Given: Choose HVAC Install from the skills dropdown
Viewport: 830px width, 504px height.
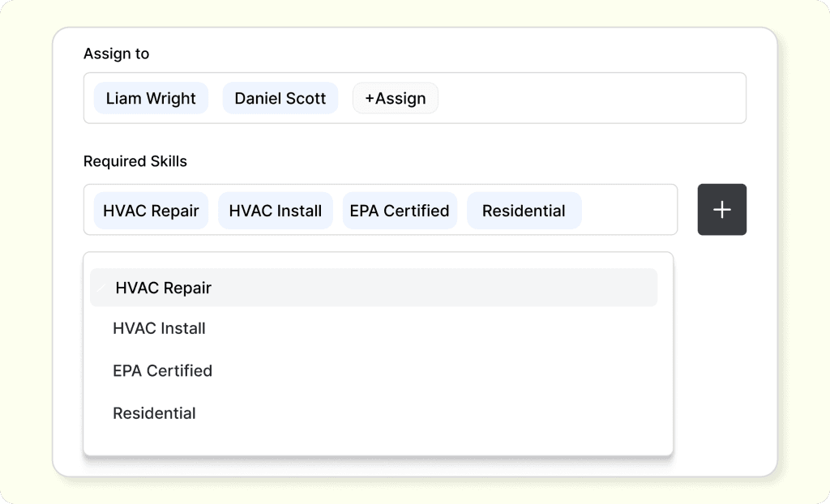Looking at the screenshot, I should click(159, 328).
